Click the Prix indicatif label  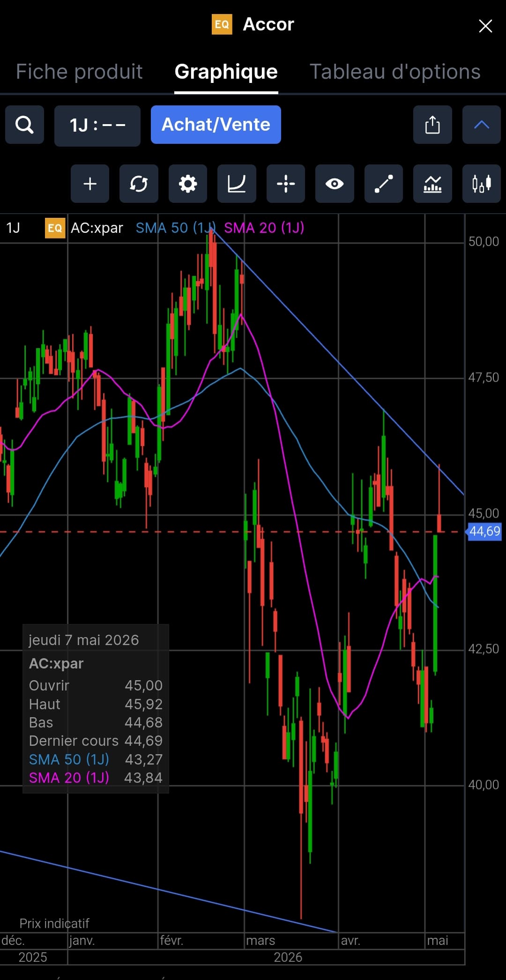click(x=54, y=923)
